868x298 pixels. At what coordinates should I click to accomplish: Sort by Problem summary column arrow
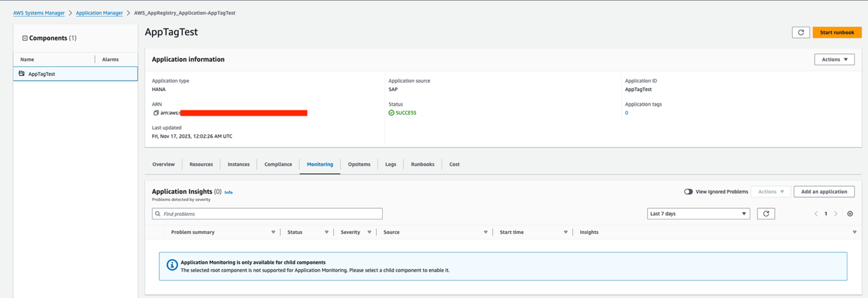pos(273,232)
